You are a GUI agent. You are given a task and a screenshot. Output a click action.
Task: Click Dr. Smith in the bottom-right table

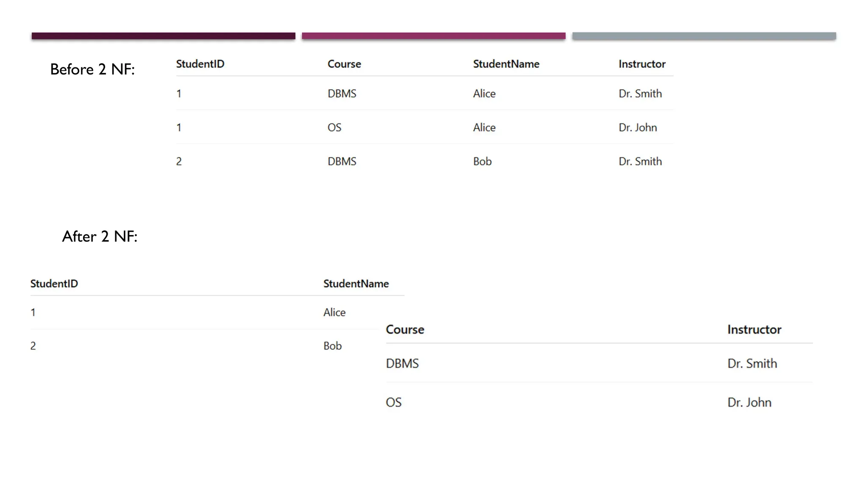(x=752, y=363)
